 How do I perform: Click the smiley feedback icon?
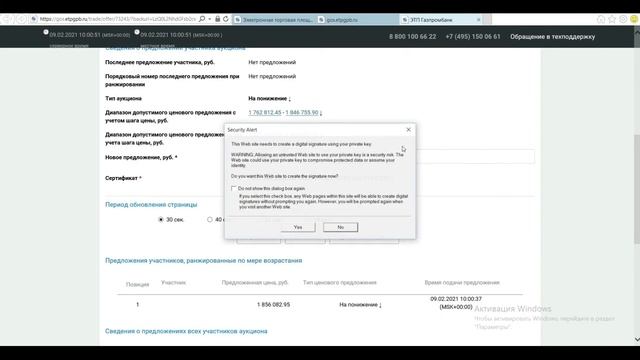point(634,19)
